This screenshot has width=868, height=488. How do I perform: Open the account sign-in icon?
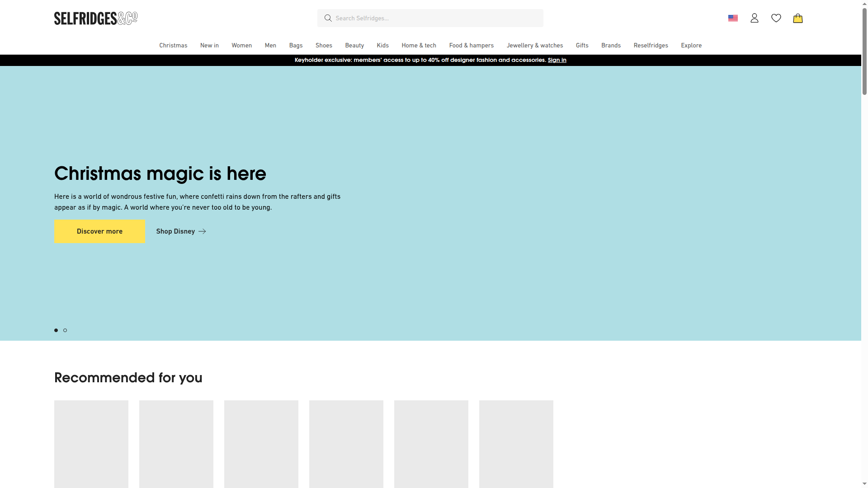click(755, 18)
